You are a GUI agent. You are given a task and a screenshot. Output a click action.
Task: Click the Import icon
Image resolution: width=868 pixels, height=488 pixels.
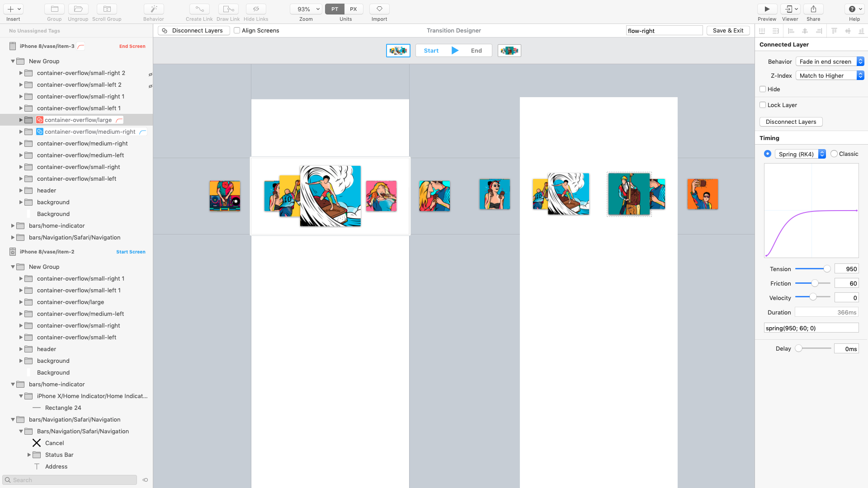[x=379, y=9]
